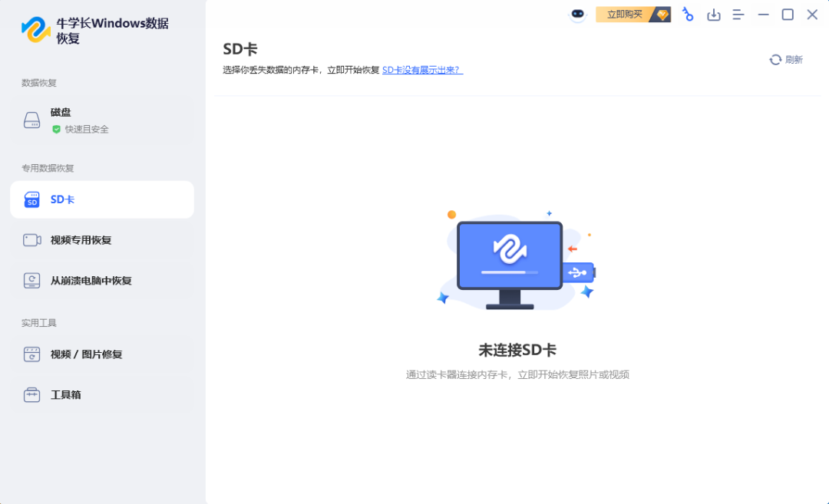This screenshot has height=504, width=829.
Task: Select 磁盘 in the sidebar
Action: click(x=102, y=120)
